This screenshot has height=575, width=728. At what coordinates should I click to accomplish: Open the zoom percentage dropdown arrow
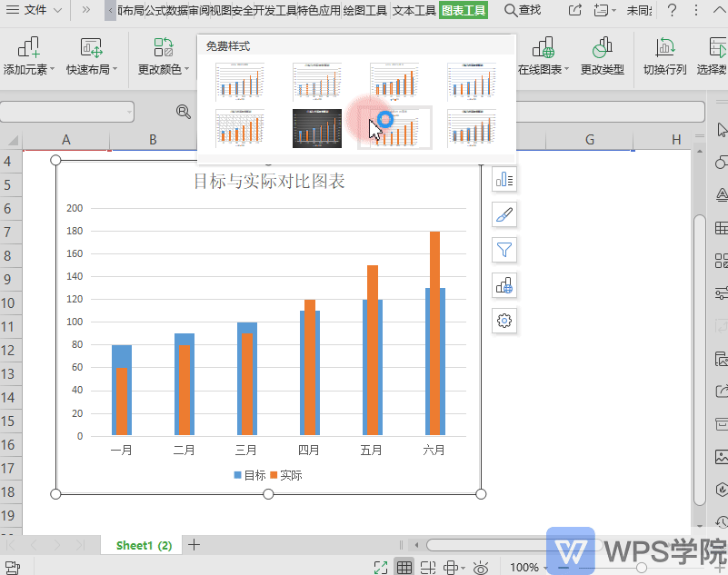click(x=545, y=568)
